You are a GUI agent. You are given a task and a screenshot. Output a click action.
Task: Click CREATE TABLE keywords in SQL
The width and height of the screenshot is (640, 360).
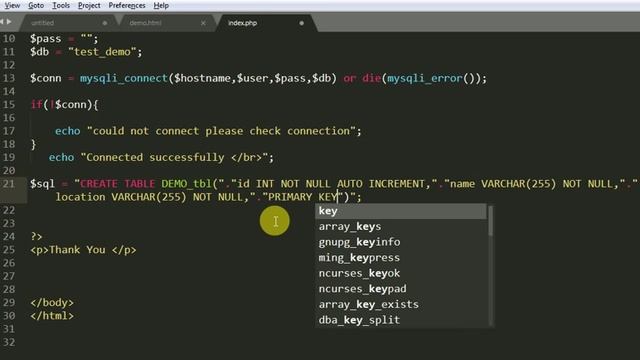[118, 184]
